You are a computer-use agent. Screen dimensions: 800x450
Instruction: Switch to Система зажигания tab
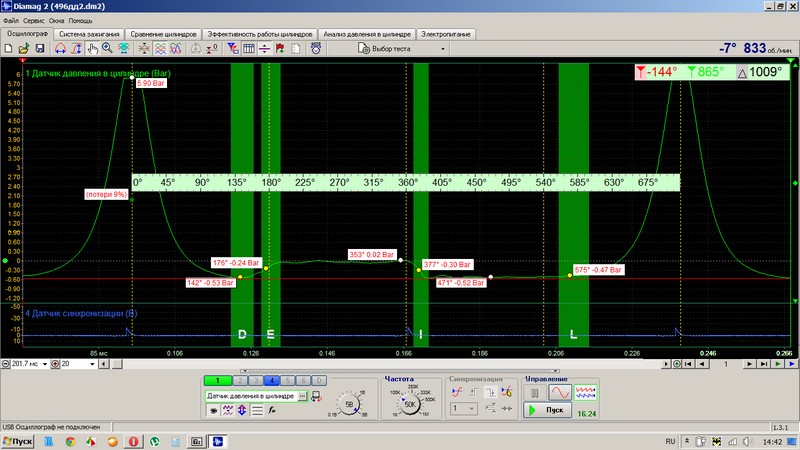coord(89,34)
